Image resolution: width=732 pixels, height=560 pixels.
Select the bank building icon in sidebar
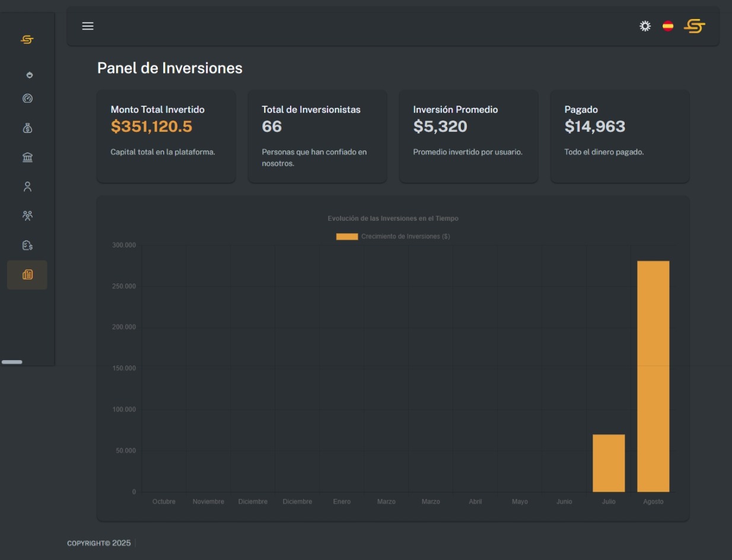pos(27,157)
